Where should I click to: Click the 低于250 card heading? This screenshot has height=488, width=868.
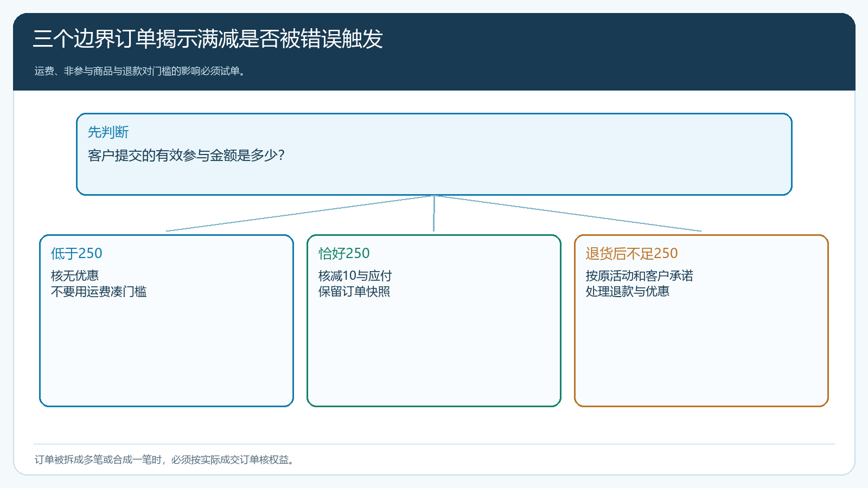coord(76,253)
